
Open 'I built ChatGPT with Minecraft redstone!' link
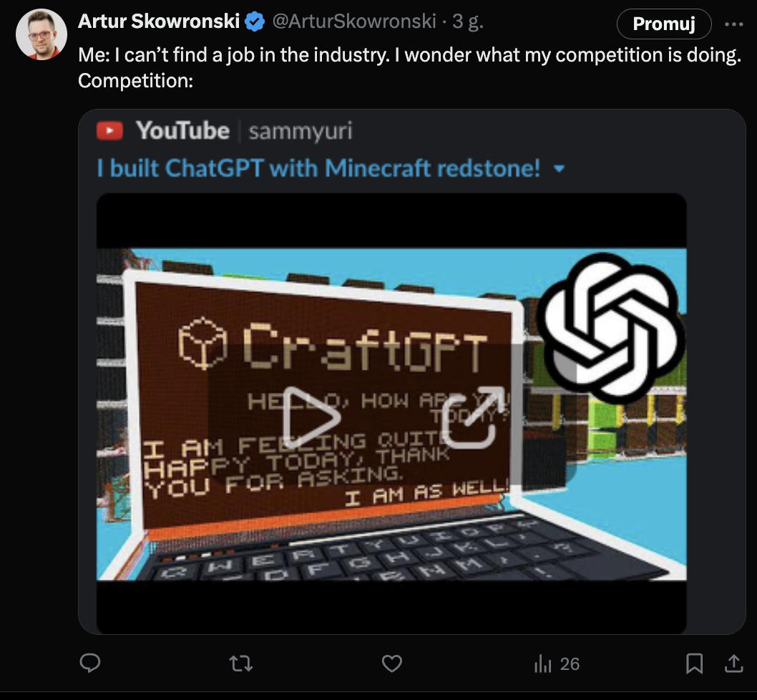tap(318, 169)
